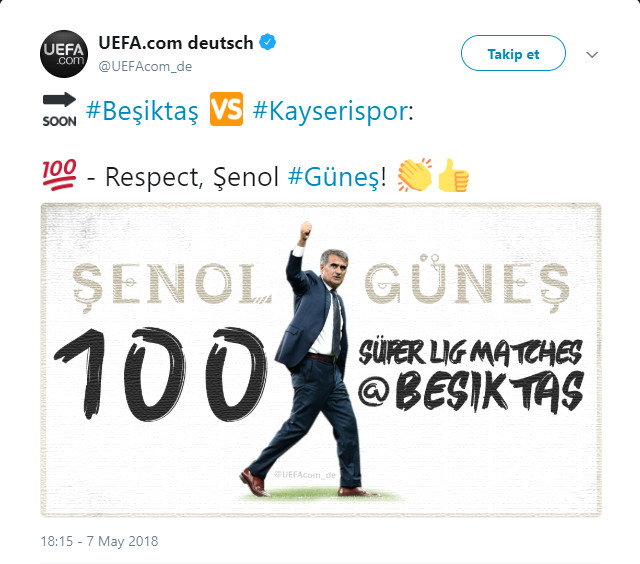Click the Süper Lig Matches text in image
The image size is (640, 564).
pyautogui.click(x=470, y=353)
